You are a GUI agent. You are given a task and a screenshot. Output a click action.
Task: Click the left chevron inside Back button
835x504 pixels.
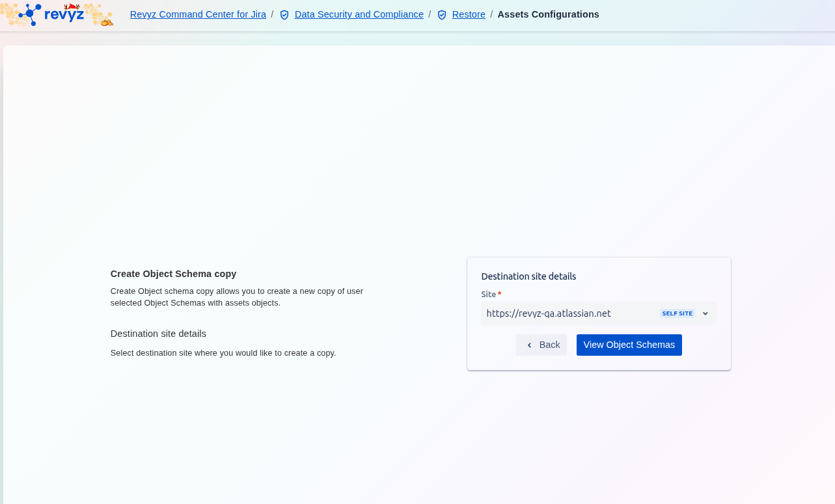(x=529, y=345)
